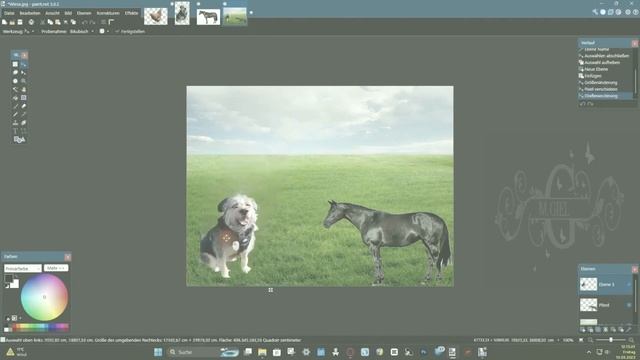Select the Shapes tool

click(x=20, y=140)
